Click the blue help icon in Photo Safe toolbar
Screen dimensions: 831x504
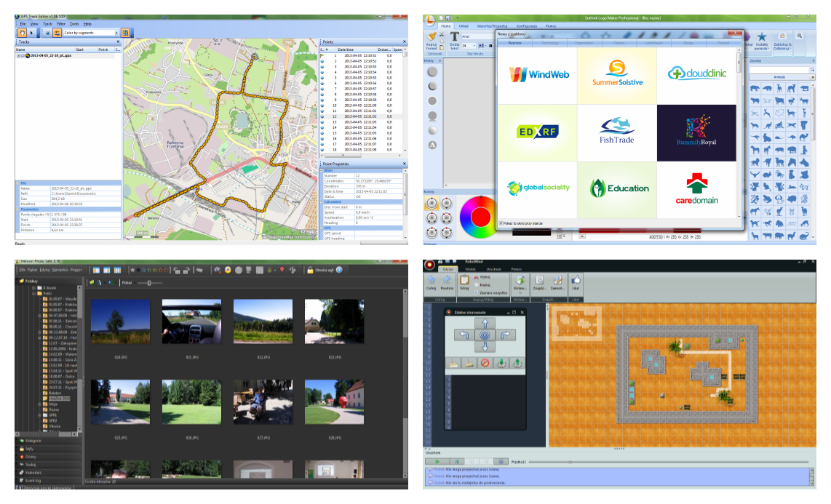(339, 270)
